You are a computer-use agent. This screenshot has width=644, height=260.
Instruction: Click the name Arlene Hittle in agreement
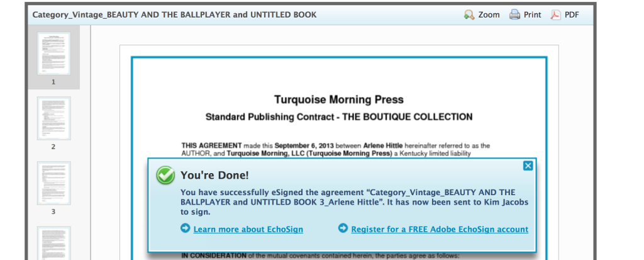(383, 145)
